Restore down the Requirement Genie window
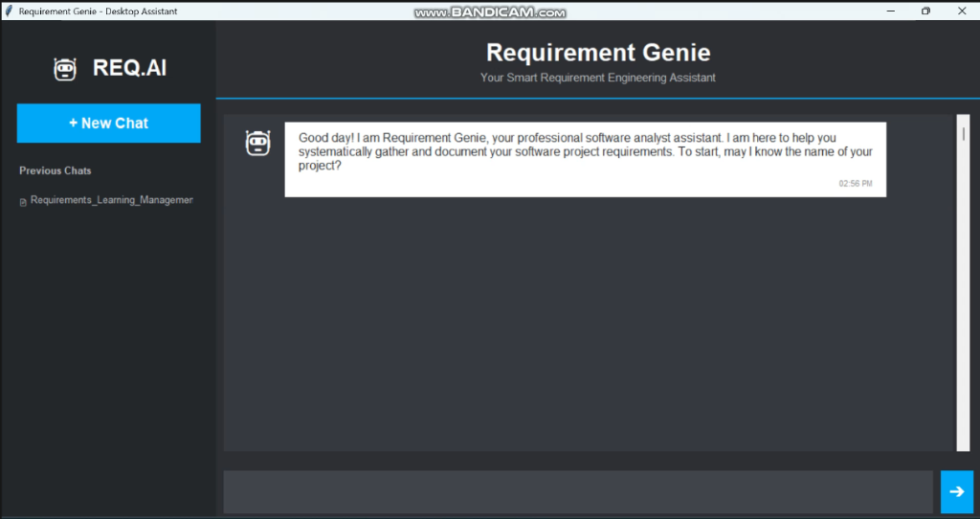This screenshot has width=980, height=519. [925, 11]
